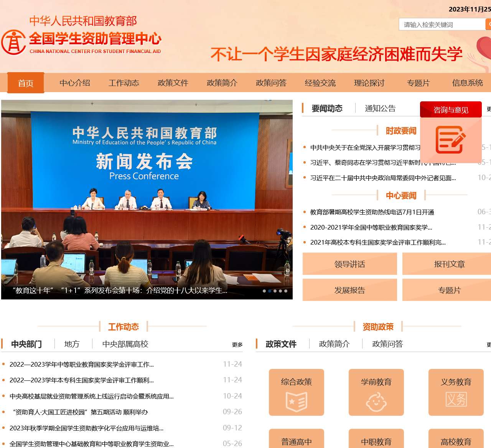
Task: Open 教育部暑期高校学生资助热线电话 article
Action: tap(372, 212)
